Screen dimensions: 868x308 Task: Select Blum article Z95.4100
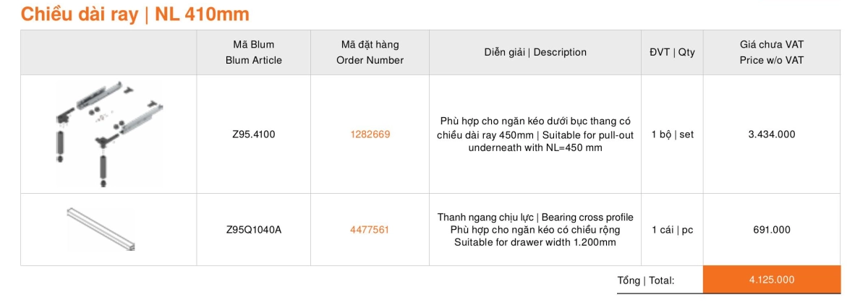253,134
